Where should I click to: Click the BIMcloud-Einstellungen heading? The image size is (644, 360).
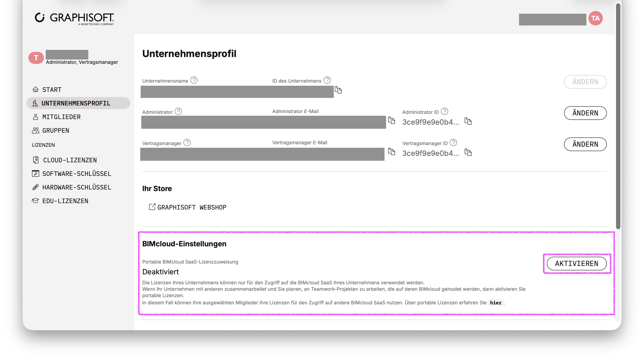click(x=184, y=244)
